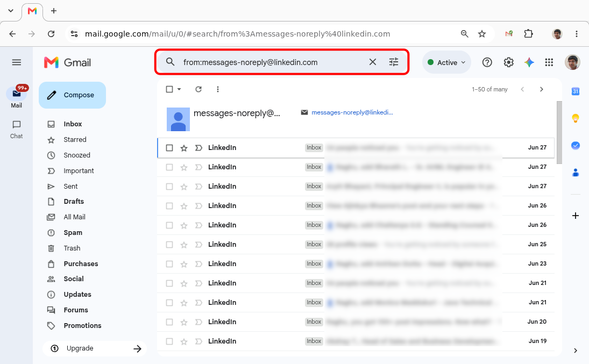Open the Active status dropdown
This screenshot has height=364, width=589.
click(x=446, y=62)
